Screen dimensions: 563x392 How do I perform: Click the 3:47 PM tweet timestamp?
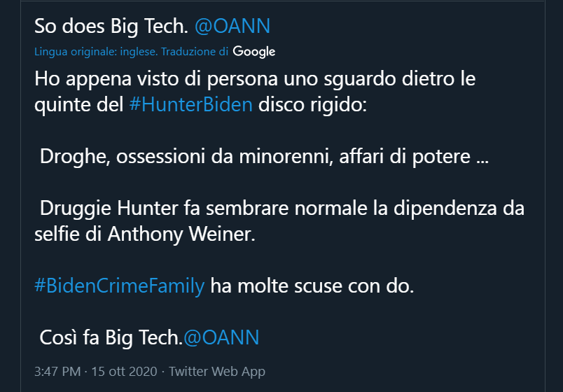point(57,372)
